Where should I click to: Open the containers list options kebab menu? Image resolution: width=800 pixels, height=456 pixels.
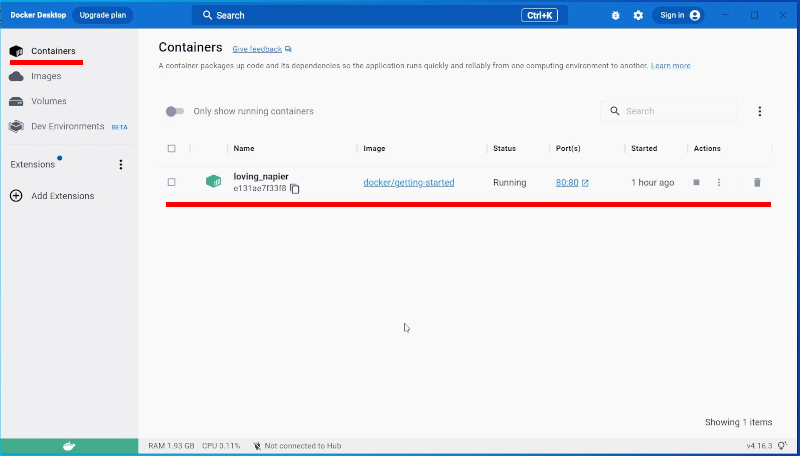pyautogui.click(x=760, y=111)
